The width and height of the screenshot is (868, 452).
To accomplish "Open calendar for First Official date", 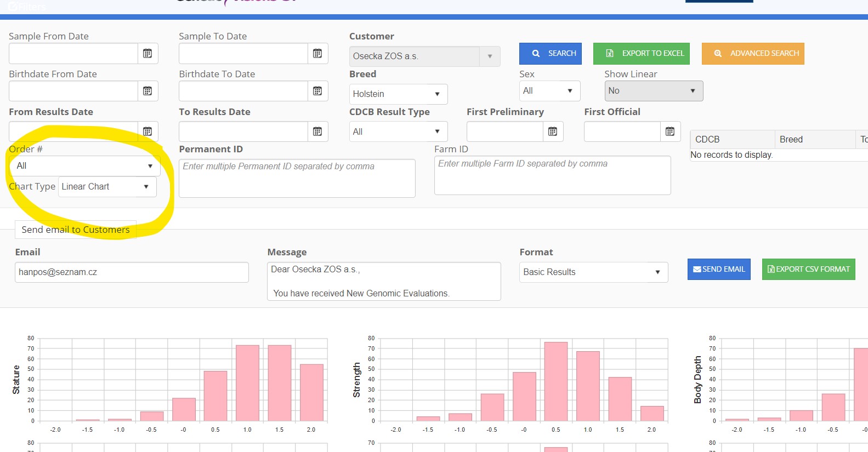I will (670, 131).
